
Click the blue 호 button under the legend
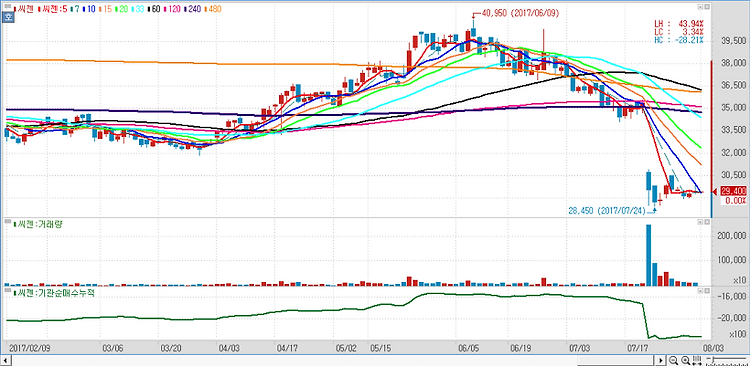(8, 18)
